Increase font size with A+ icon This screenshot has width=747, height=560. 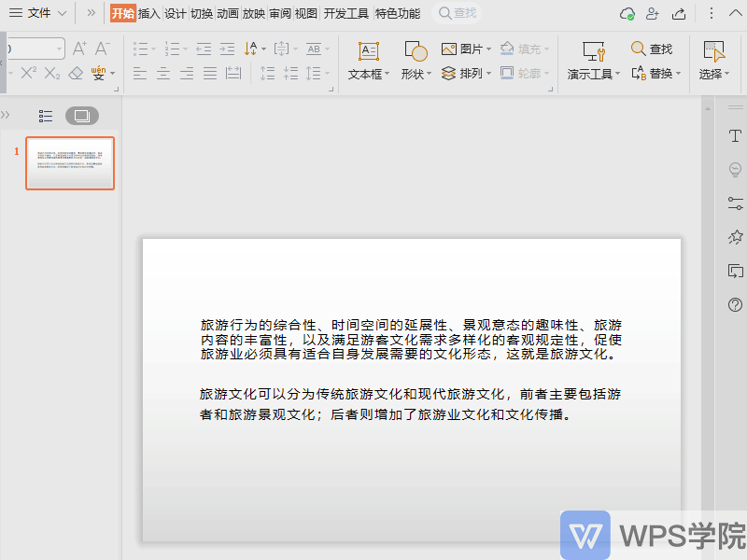[x=79, y=49]
